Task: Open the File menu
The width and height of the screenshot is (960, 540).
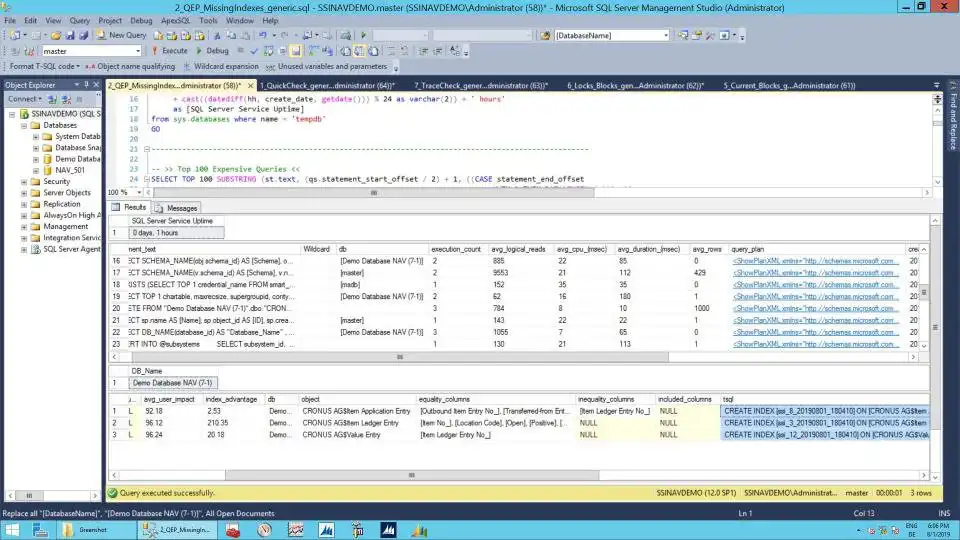Action: point(10,20)
